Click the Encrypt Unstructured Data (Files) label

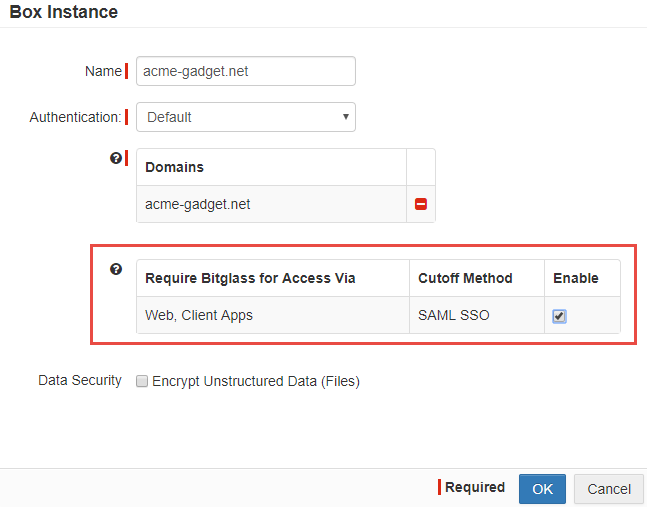pyautogui.click(x=256, y=381)
